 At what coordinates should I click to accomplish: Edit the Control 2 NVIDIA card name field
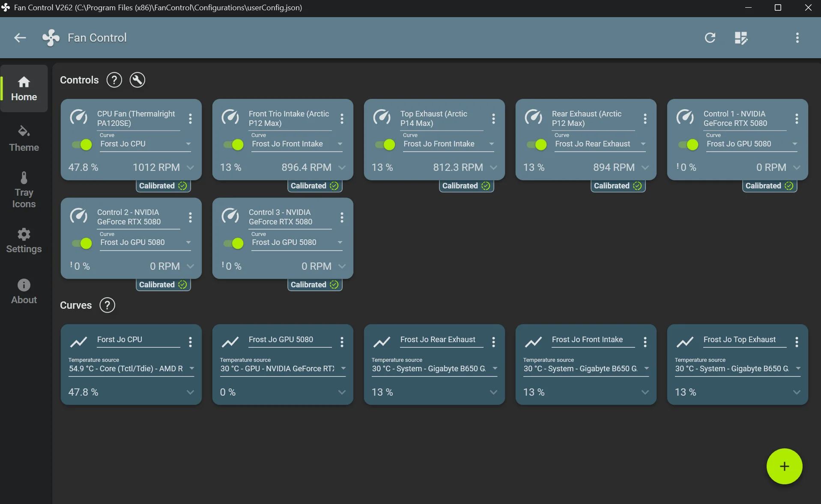pyautogui.click(x=138, y=217)
